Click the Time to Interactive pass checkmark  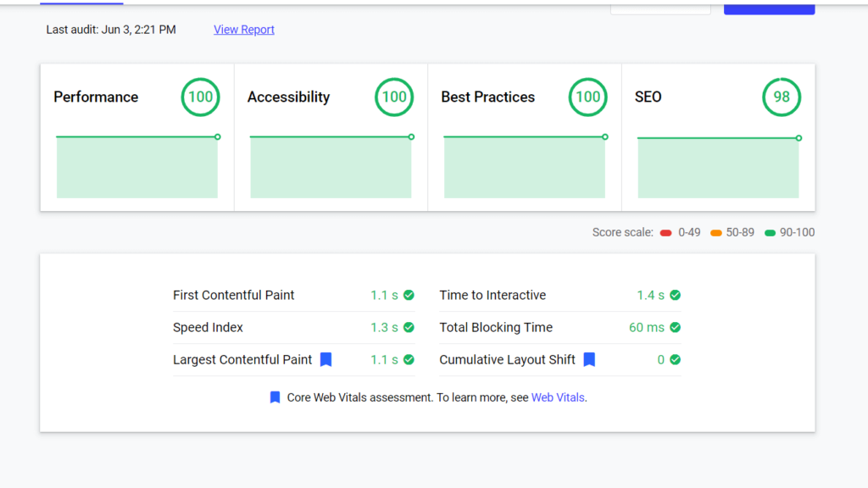pyautogui.click(x=676, y=295)
